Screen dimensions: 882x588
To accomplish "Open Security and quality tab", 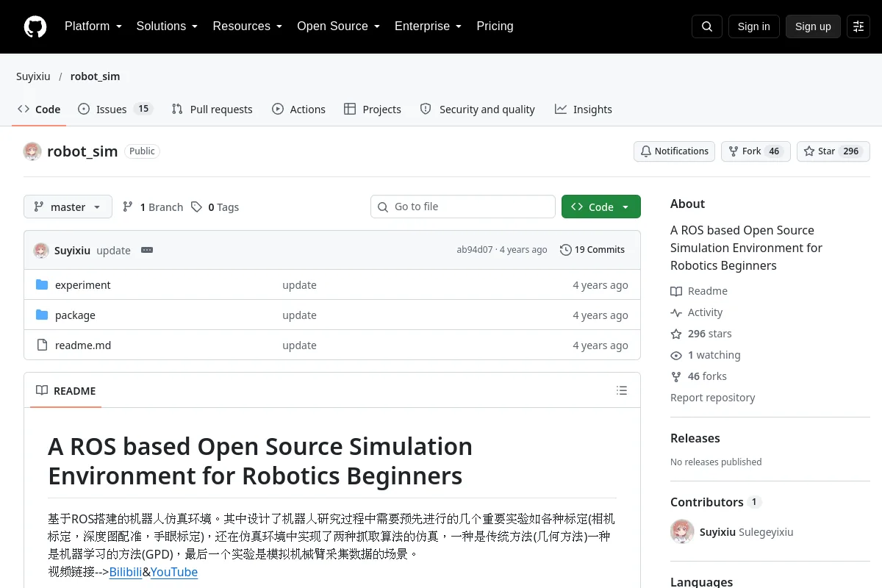I will coord(477,110).
